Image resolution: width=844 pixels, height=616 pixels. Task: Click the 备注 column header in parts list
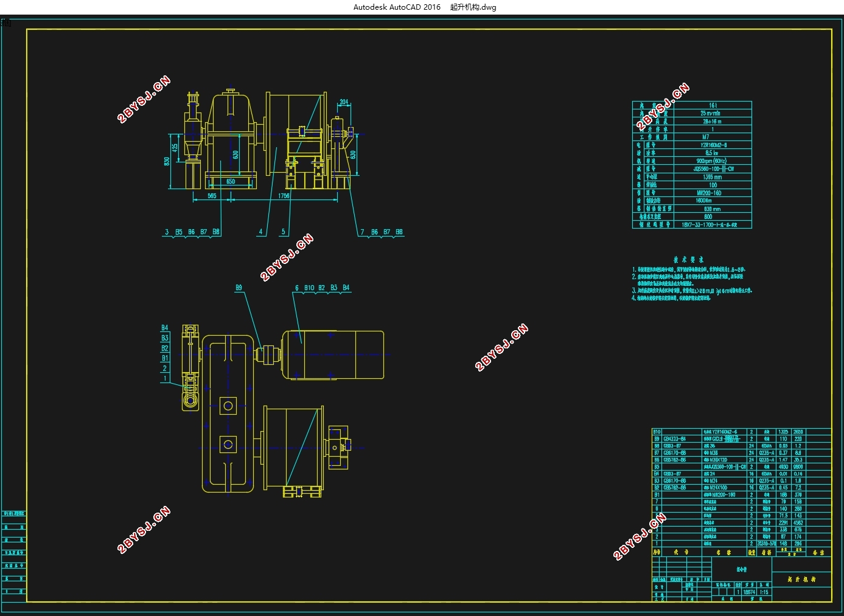click(x=818, y=552)
